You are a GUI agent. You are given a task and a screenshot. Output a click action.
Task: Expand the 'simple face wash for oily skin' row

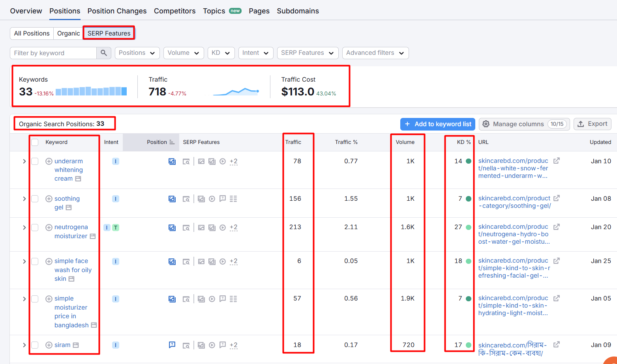[24, 261]
